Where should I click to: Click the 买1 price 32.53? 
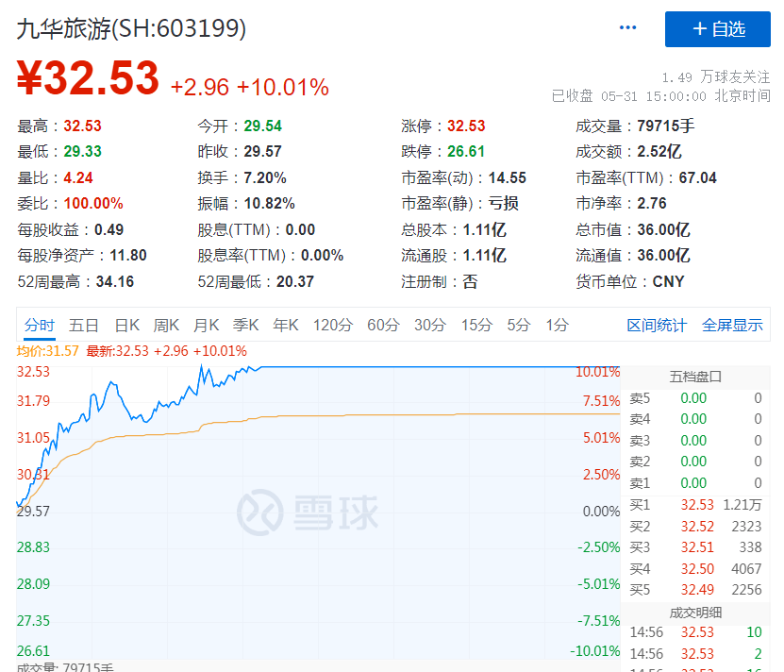click(697, 505)
